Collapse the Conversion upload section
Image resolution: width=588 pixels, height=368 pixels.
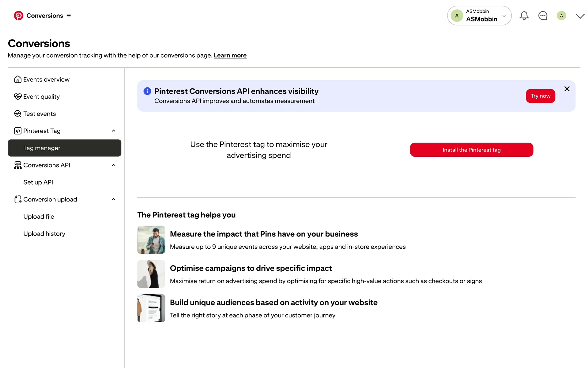coord(114,199)
